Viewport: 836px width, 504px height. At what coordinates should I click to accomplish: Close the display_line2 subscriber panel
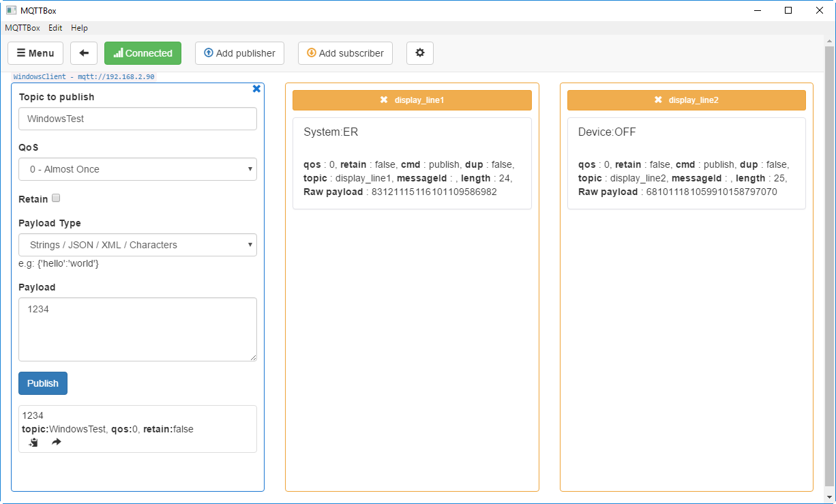[x=657, y=100]
